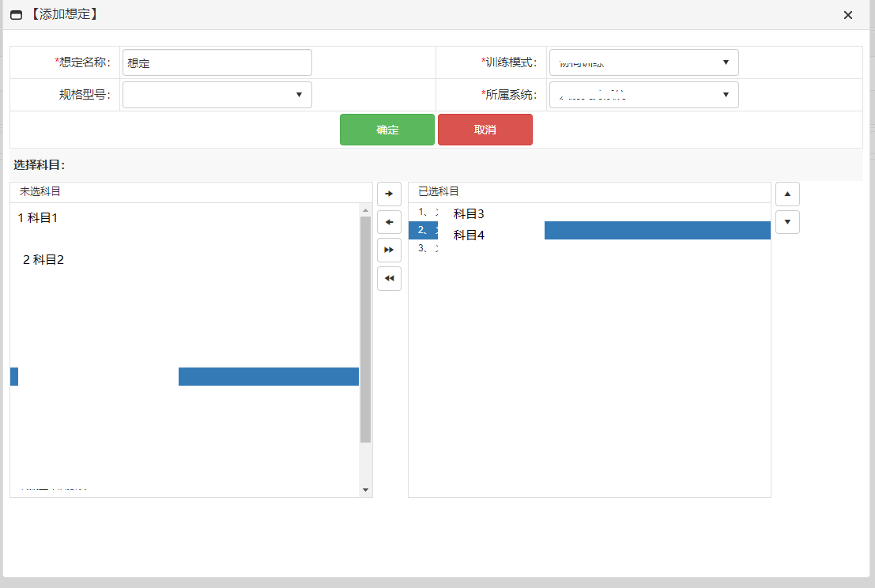This screenshot has height=588, width=875.
Task: Move selected subject down with down triangle
Action: pos(787,222)
